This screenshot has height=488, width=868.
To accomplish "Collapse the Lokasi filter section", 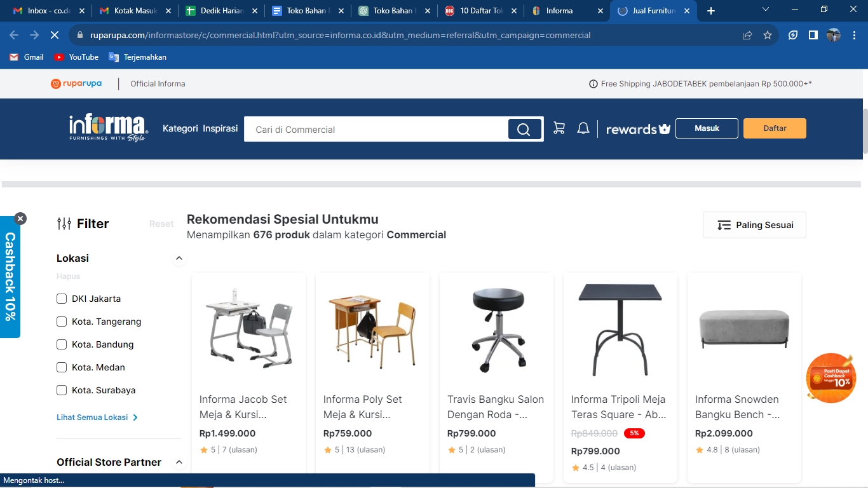I will 179,258.
